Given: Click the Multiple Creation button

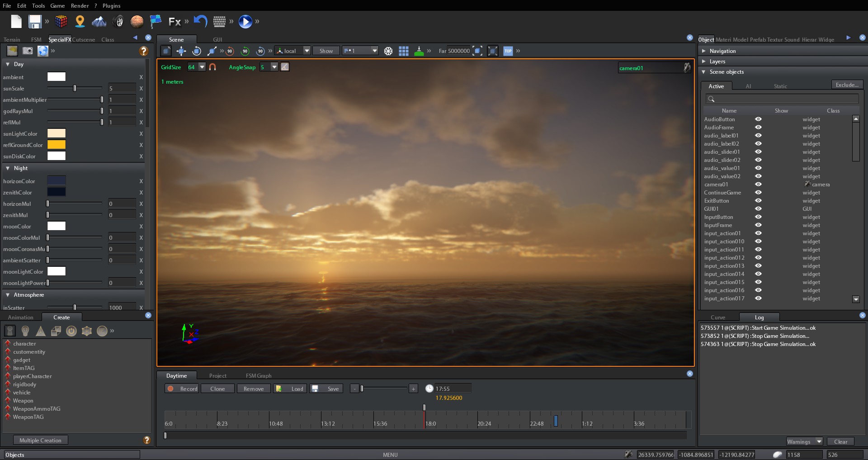Looking at the screenshot, I should (40, 440).
